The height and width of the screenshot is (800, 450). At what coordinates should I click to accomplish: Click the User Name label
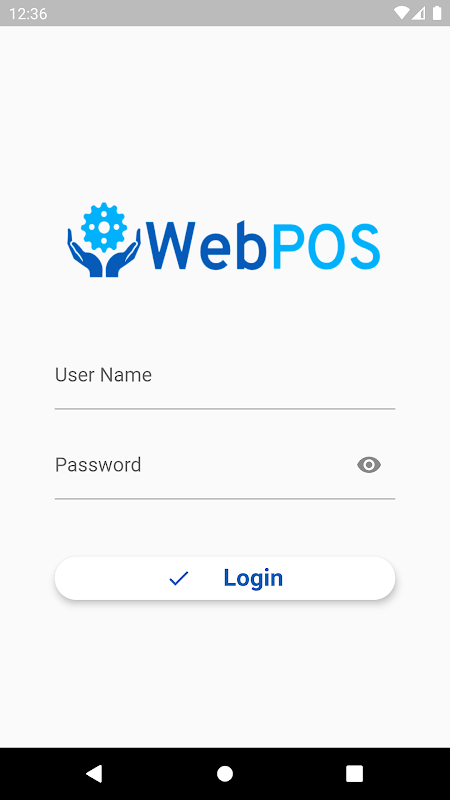tap(103, 375)
